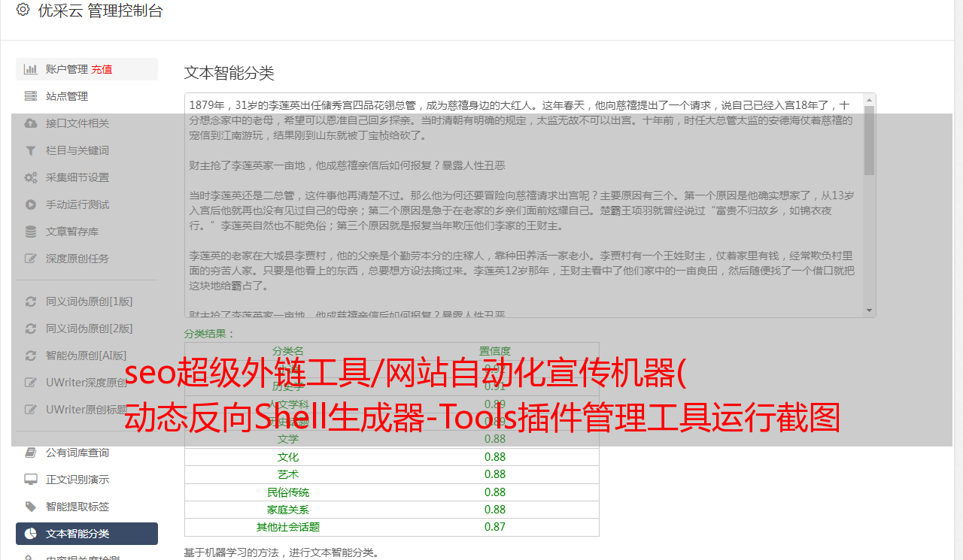The height and width of the screenshot is (560, 963).
Task: Select the active 文本智能分类 menu item
Action: point(87,534)
